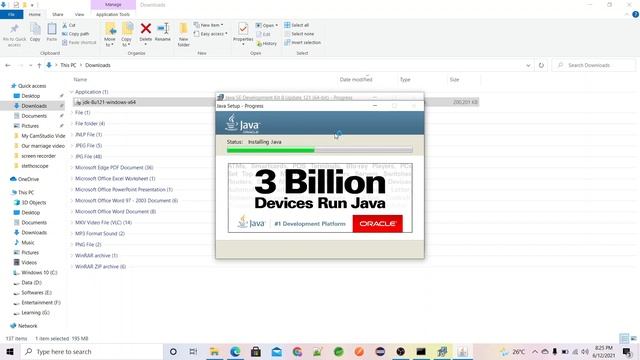
Task: Open New item dropdown
Action: (209, 25)
